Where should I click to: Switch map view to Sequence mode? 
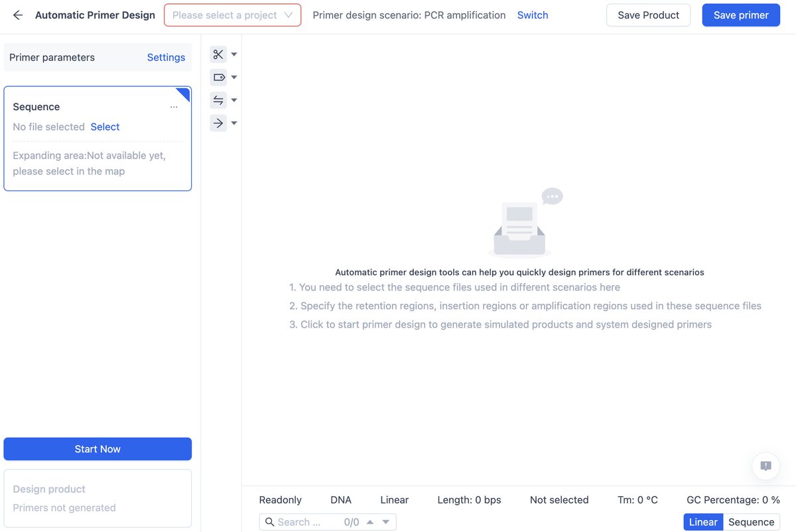751,522
